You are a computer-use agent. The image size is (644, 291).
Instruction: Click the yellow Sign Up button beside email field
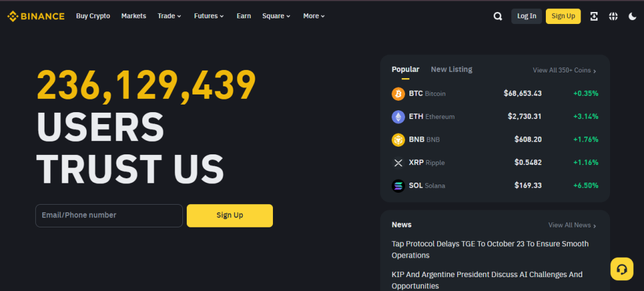coord(230,215)
